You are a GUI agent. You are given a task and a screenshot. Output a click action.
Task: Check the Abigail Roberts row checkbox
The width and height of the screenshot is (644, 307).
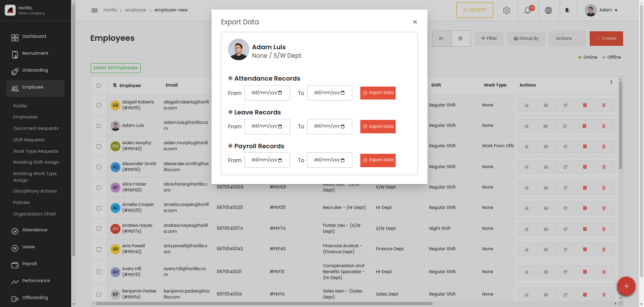pos(99,105)
